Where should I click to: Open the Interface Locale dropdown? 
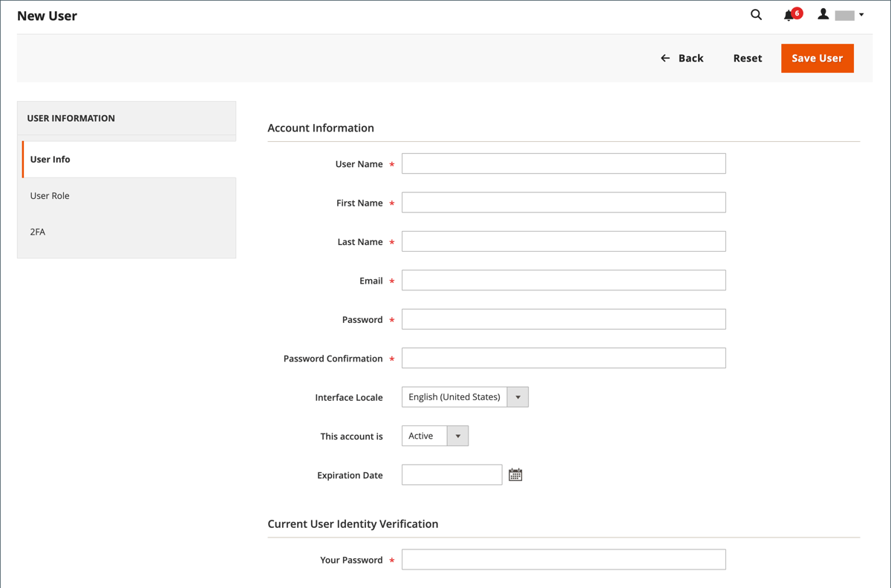point(517,396)
